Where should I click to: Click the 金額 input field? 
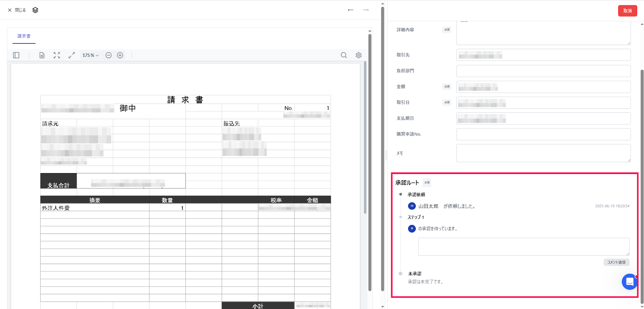click(x=543, y=87)
